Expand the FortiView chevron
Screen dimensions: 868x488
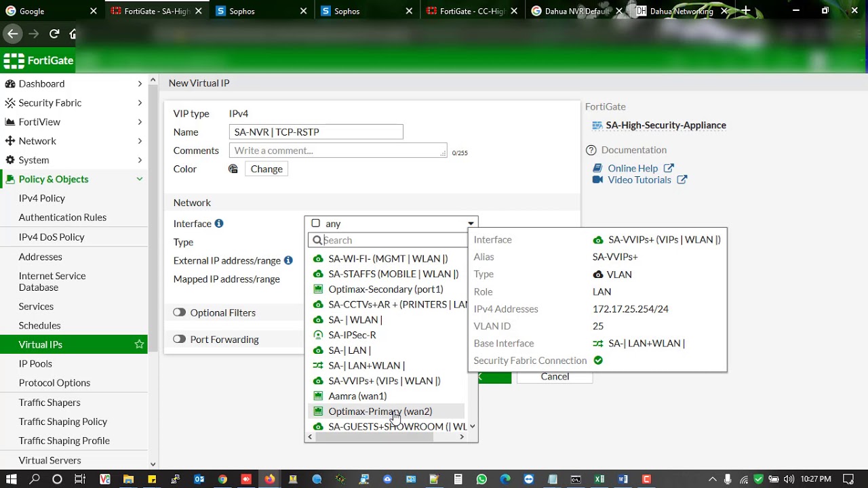[x=140, y=122]
